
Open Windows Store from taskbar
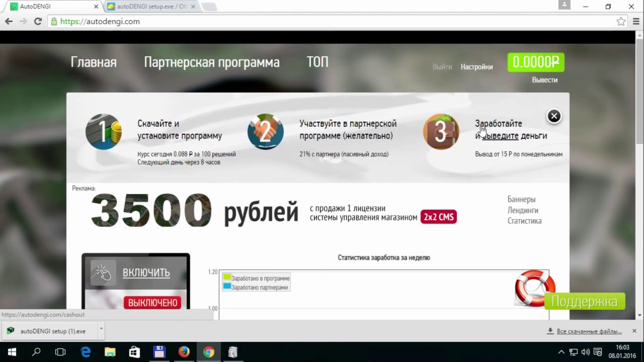[134, 352]
